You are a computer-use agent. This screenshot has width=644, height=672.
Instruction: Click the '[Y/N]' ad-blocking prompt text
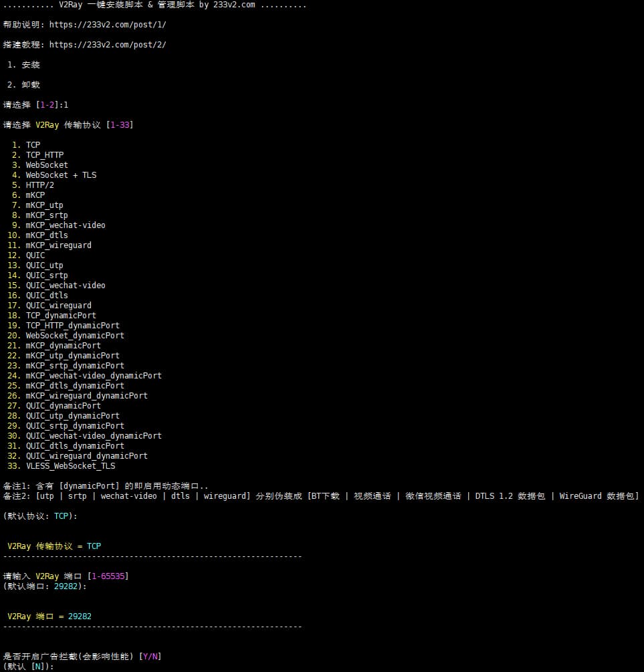pyautogui.click(x=150, y=656)
